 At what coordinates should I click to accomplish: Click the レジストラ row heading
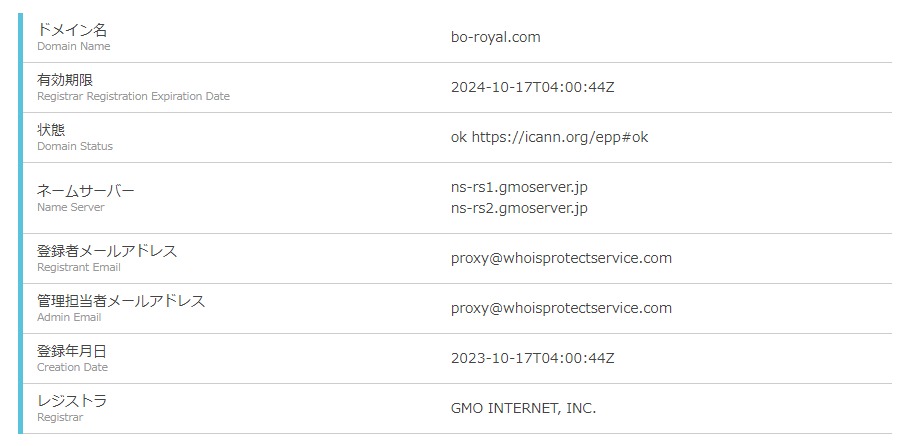click(72, 401)
